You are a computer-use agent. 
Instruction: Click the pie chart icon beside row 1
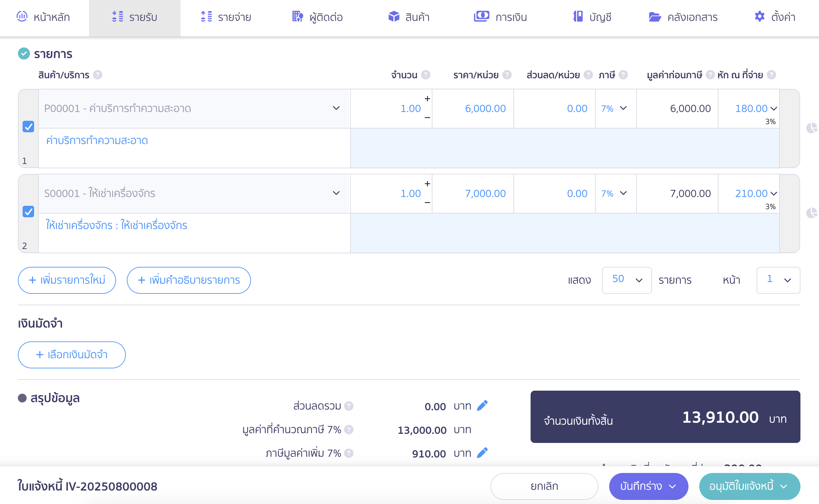[x=811, y=128]
